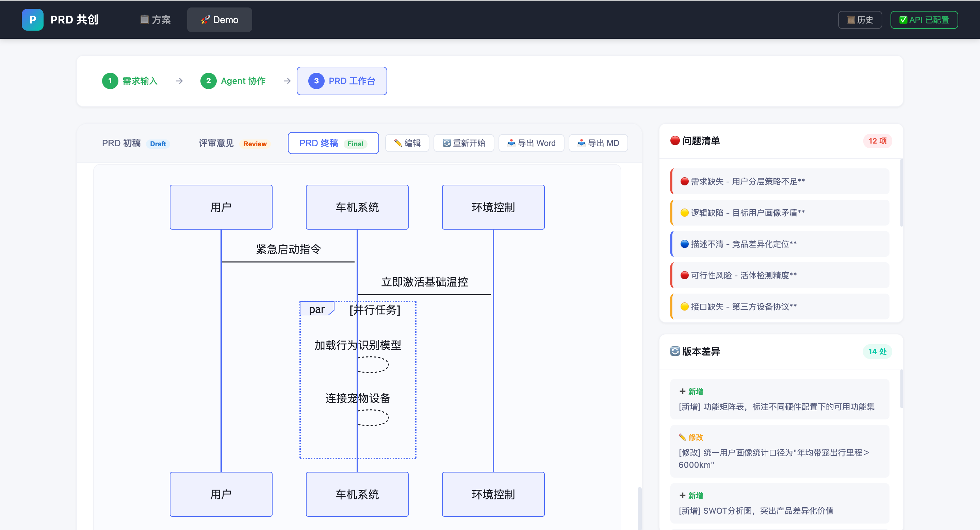Click the pencil icon on 修改 entry

click(x=683, y=437)
